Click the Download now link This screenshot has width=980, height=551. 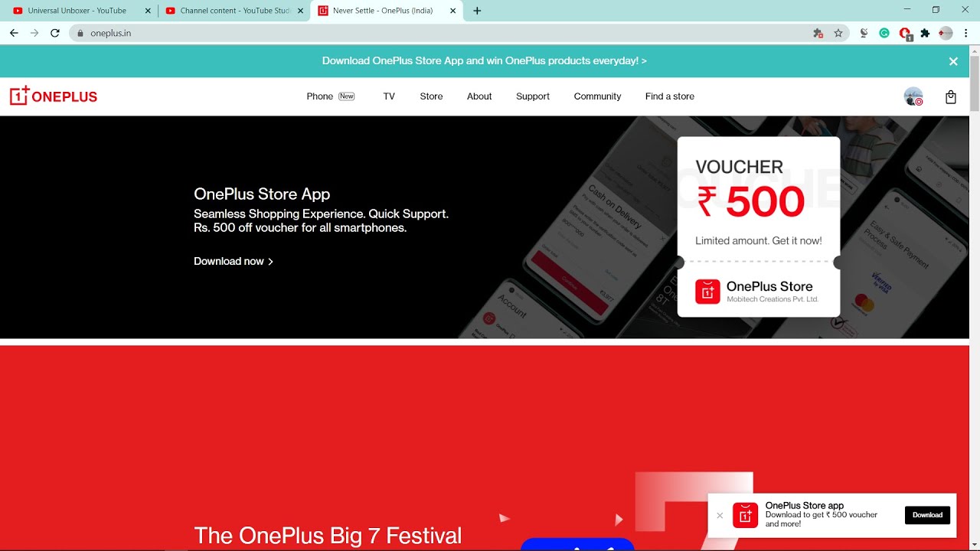point(234,261)
